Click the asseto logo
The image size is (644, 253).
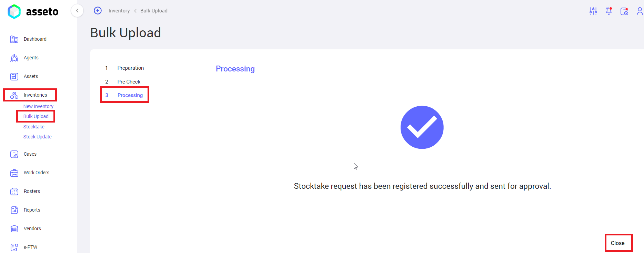pyautogui.click(x=33, y=12)
